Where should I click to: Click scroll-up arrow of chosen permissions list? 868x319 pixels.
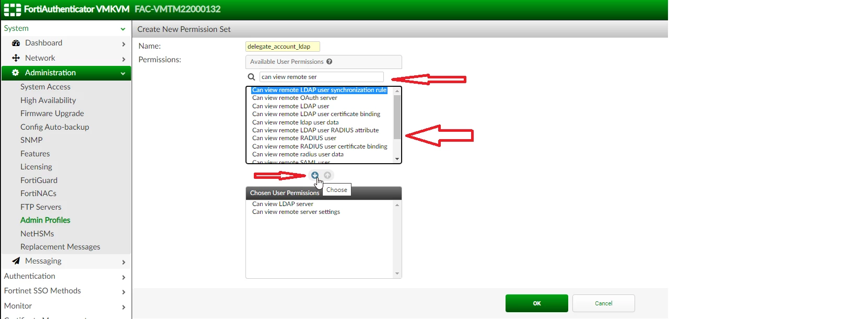pyautogui.click(x=397, y=205)
